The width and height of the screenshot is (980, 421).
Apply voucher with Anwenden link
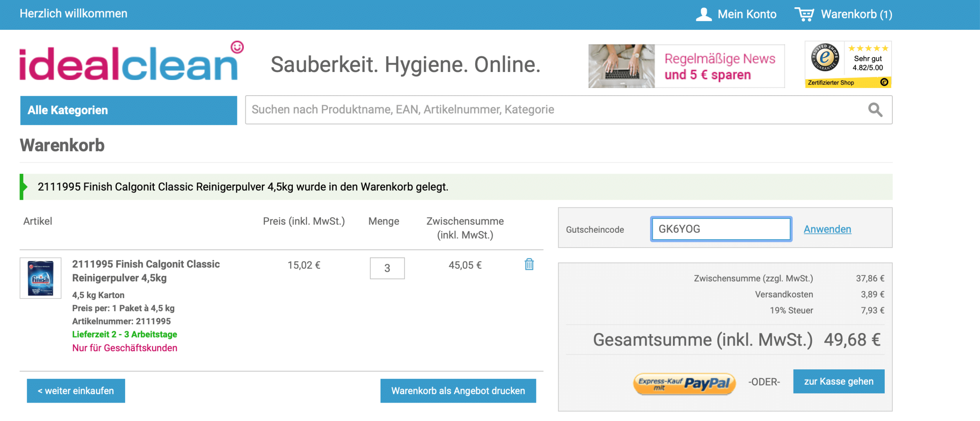pos(827,229)
